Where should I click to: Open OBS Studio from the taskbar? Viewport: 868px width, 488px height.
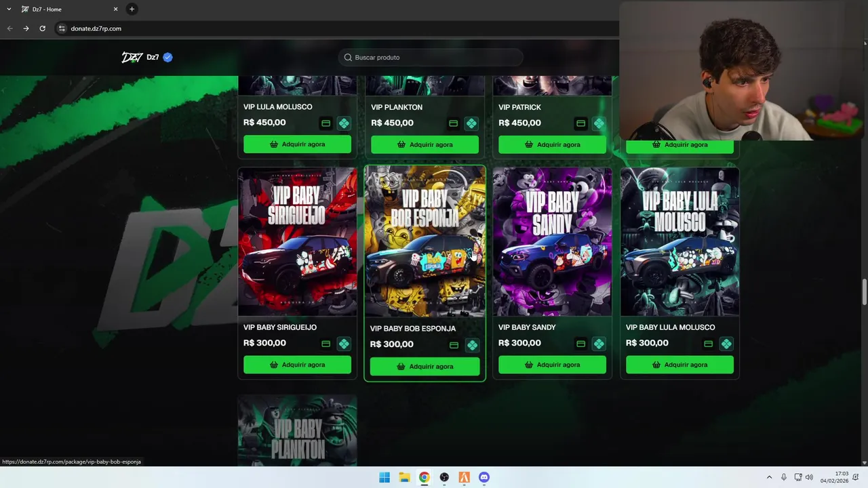pyautogui.click(x=444, y=477)
